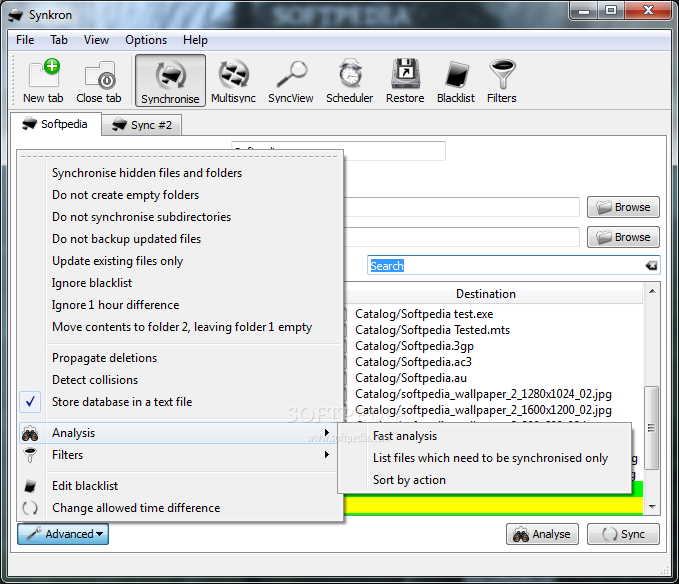Click the Softpedia tab sync icon
Screen dimensions: 679x584
coord(29,124)
